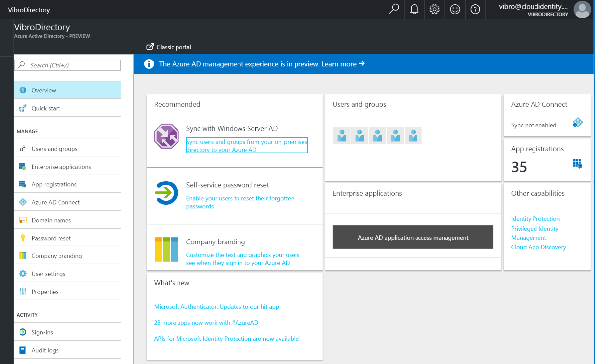The height and width of the screenshot is (364, 595).
Task: Open APIs for Microsoft Identity Protection link
Action: pos(227,339)
